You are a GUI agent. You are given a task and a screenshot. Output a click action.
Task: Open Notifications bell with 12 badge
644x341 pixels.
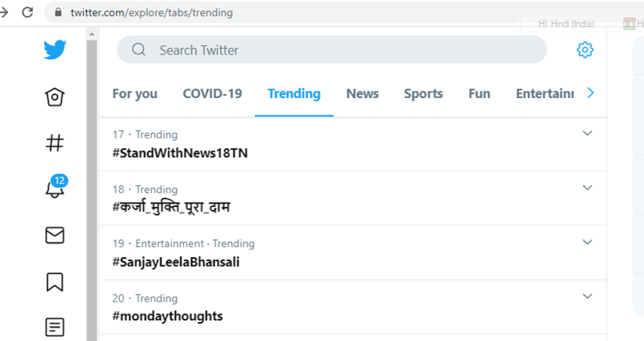55,189
